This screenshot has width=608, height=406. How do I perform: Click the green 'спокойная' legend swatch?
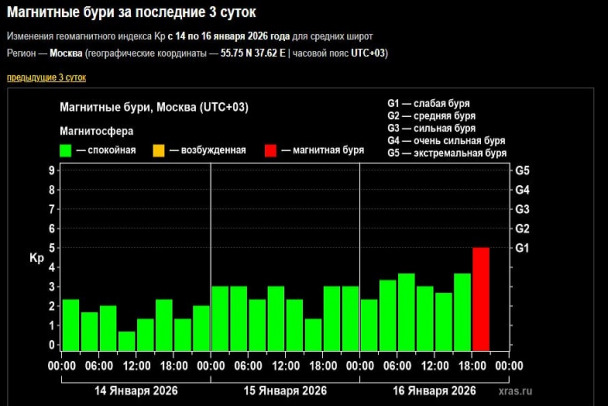point(66,151)
